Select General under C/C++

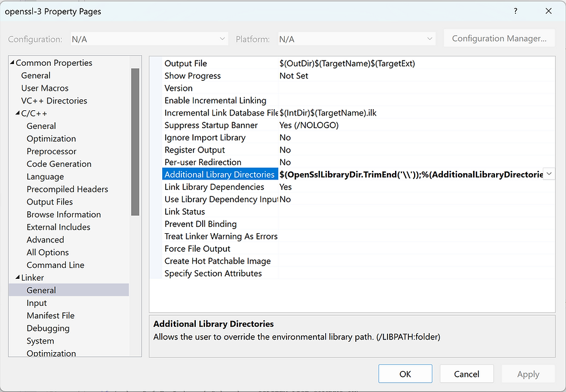click(x=41, y=126)
